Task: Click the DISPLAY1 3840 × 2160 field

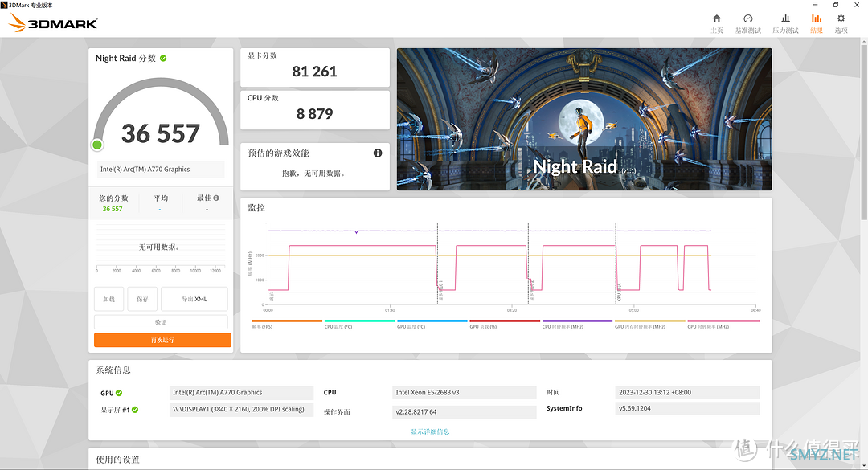Action: coord(241,410)
